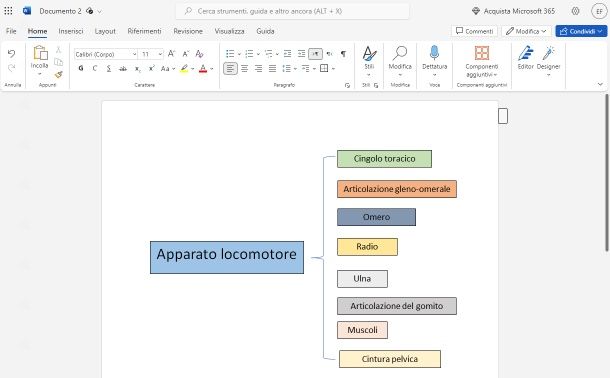Image resolution: width=610 pixels, height=378 pixels.
Task: Open the File menu
Action: (x=11, y=31)
